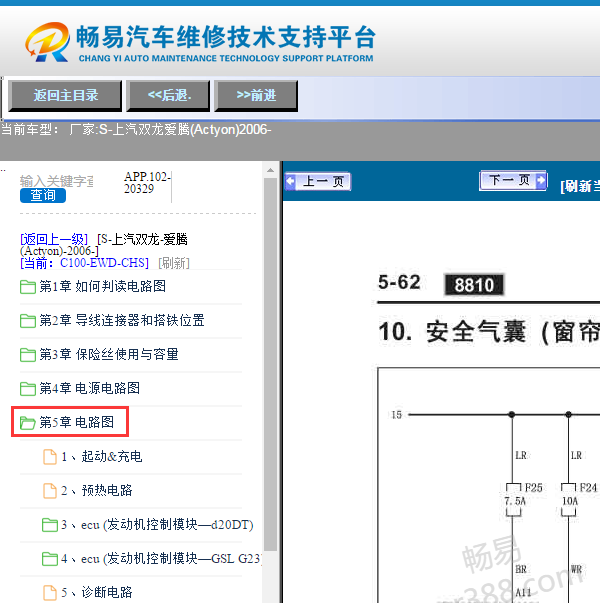Image resolution: width=600 pixels, height=603 pixels.
Task: Click the 8810 page code label
Action: [x=474, y=285]
